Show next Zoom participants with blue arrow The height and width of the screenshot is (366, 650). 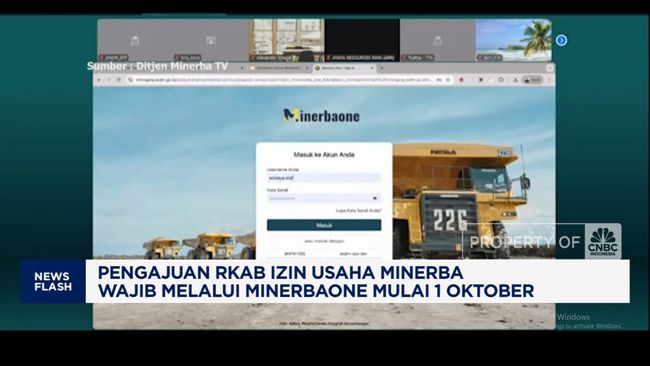tap(561, 40)
